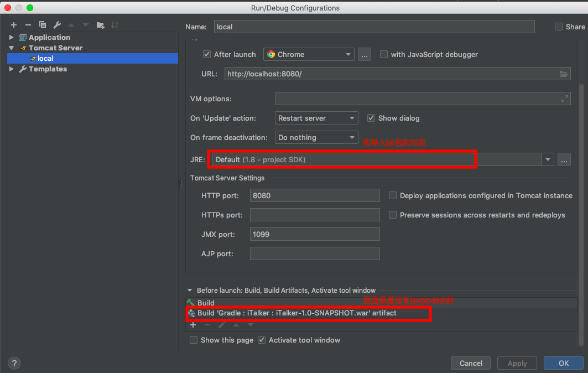The image size is (588, 373).
Task: Expand Application tree node
Action: coord(11,38)
